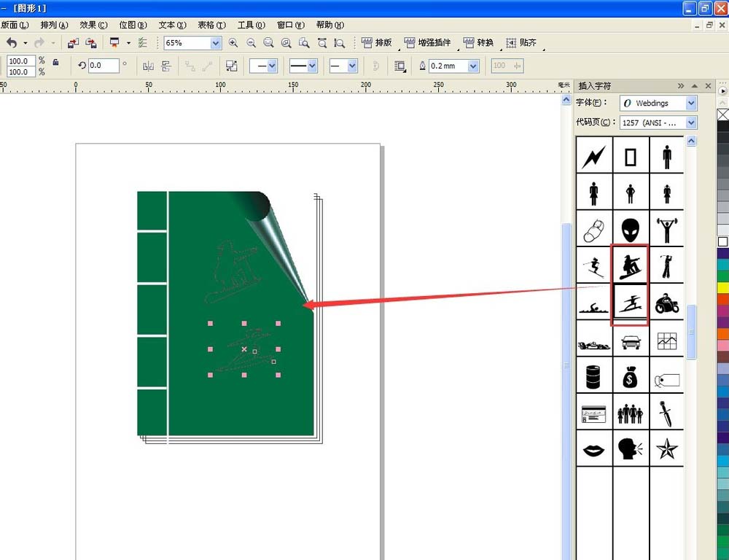Click the Zoom Out magnifier
The width and height of the screenshot is (729, 560).
pyautogui.click(x=251, y=43)
